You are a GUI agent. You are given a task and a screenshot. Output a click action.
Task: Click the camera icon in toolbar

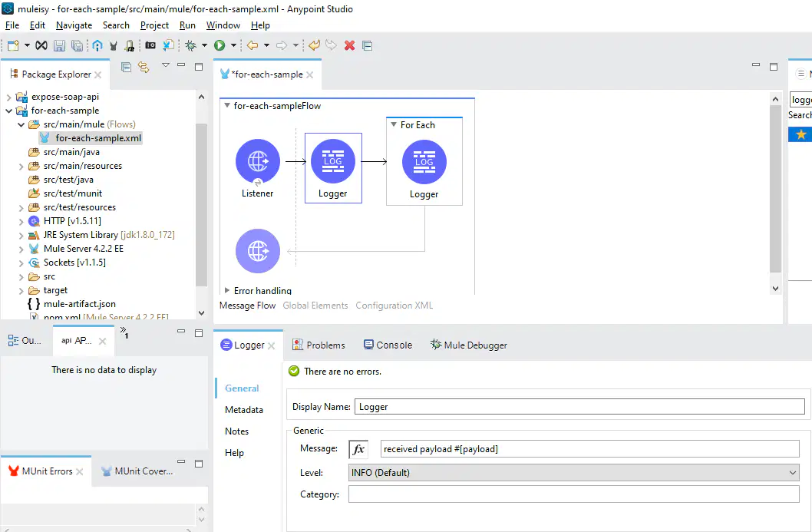[150, 45]
